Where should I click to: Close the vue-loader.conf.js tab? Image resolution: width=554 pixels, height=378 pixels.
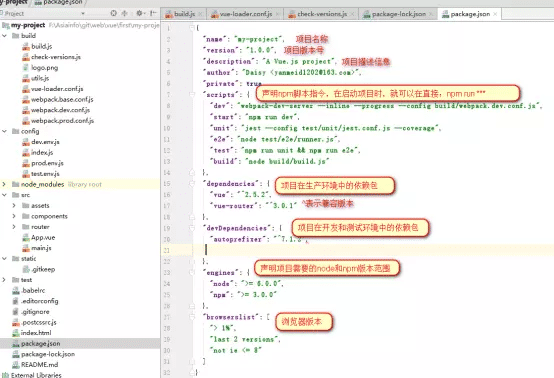tap(277, 14)
